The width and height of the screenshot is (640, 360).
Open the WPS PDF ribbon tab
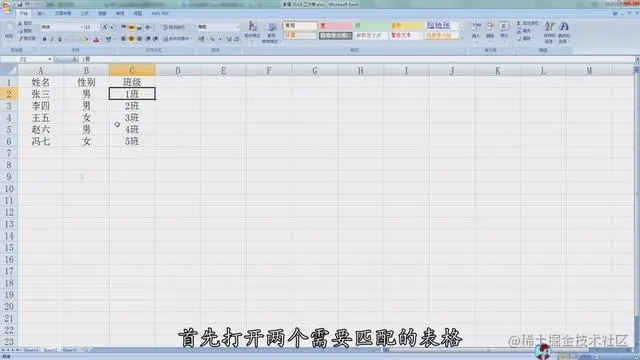(160, 13)
